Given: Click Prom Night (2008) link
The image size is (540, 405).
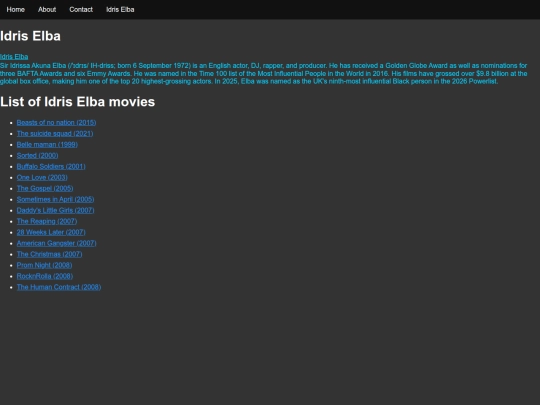Looking at the screenshot, I should (x=44, y=266).
